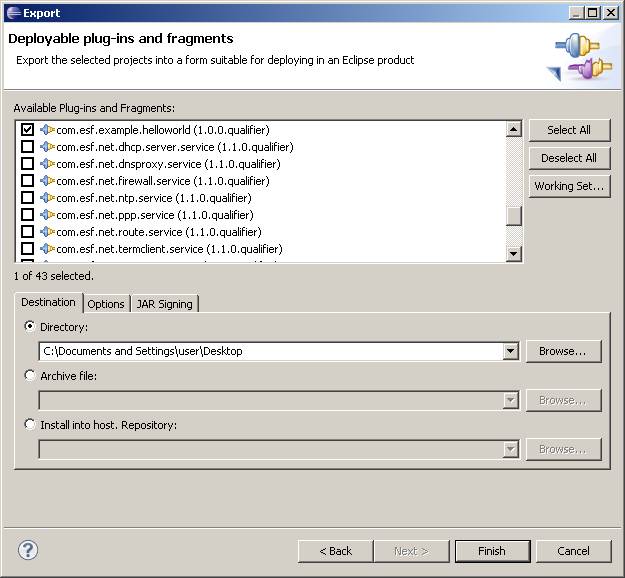Select the com.esf.example.helloworld row text

coord(163,130)
